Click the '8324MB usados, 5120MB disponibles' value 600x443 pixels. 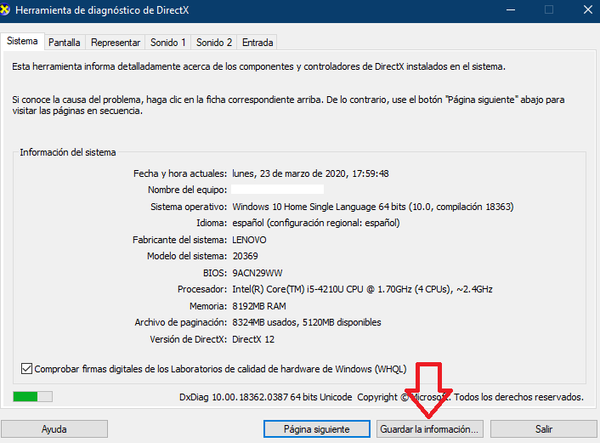tap(307, 322)
